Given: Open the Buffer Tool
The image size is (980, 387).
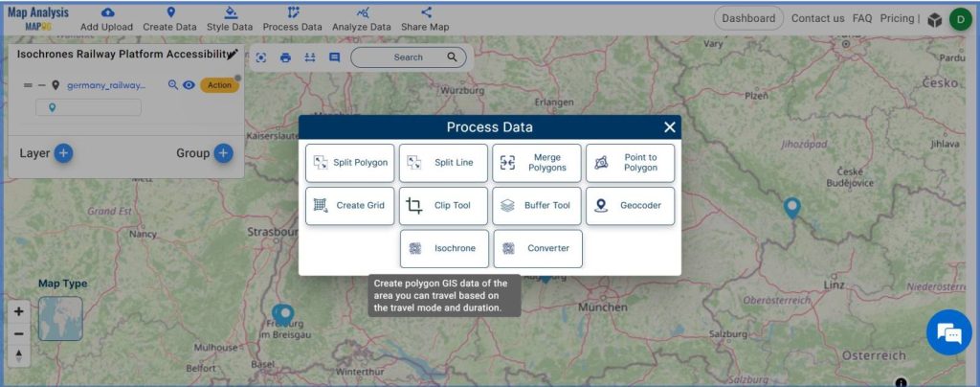Looking at the screenshot, I should tap(537, 206).
